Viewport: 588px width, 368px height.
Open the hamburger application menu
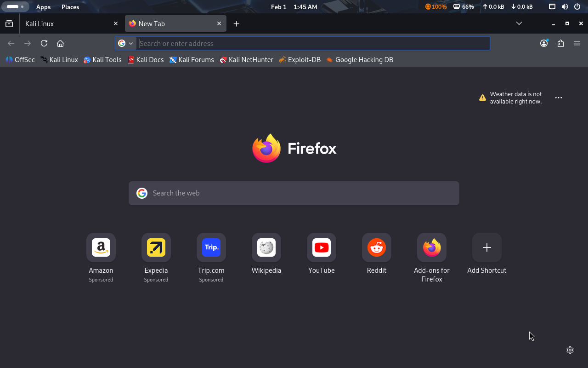pyautogui.click(x=577, y=43)
